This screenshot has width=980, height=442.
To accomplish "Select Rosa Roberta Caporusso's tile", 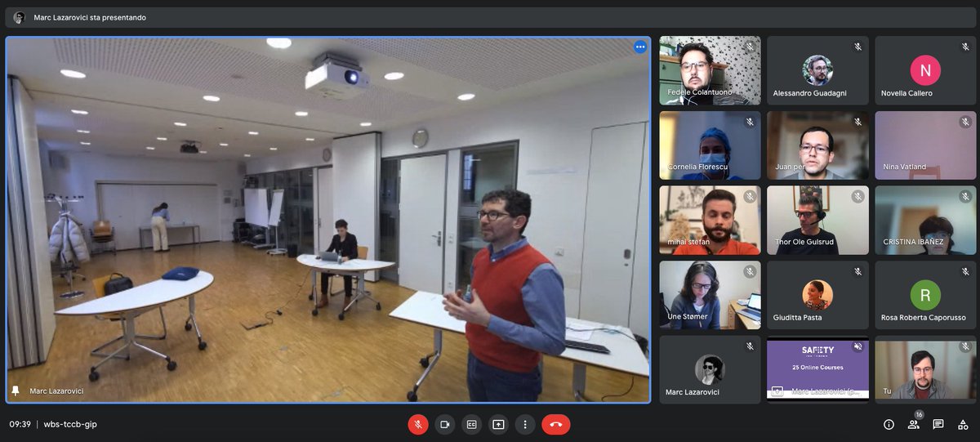I will tap(925, 295).
